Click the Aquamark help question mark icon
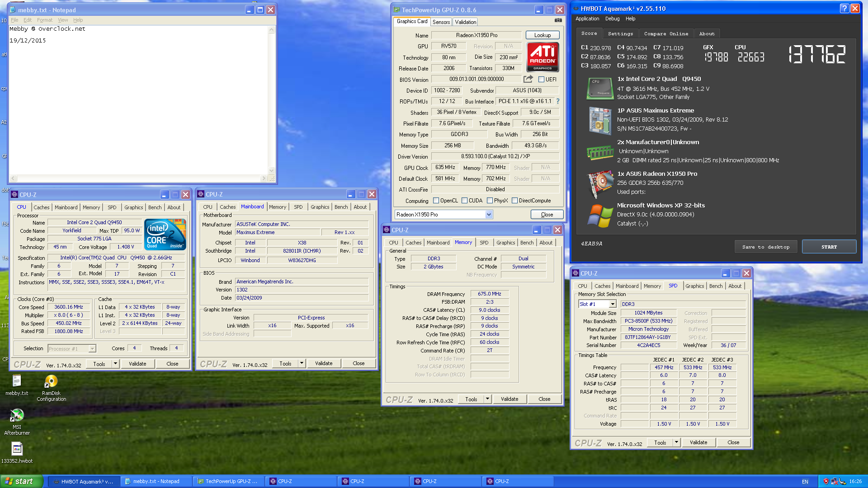Screen dimensions: 868x488 844,8
